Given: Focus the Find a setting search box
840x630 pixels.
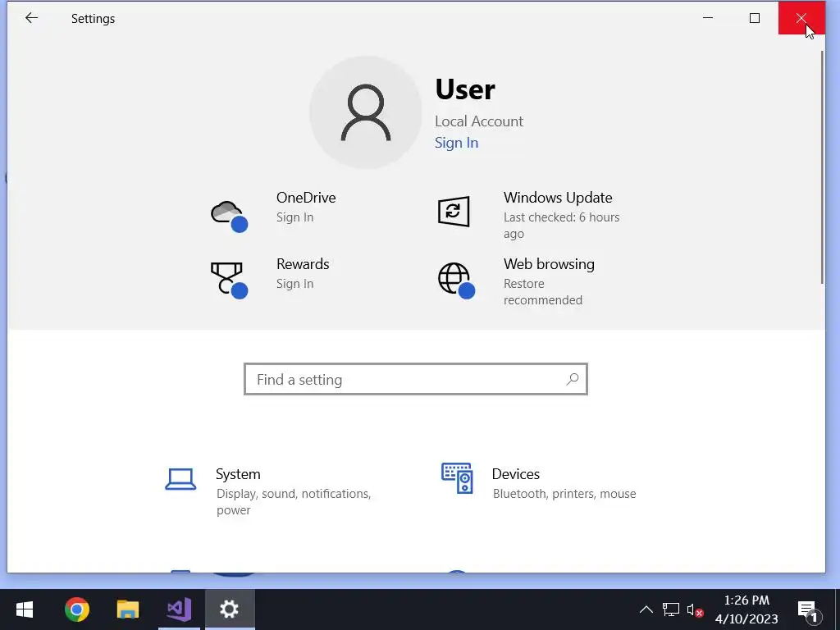Looking at the screenshot, I should point(416,379).
